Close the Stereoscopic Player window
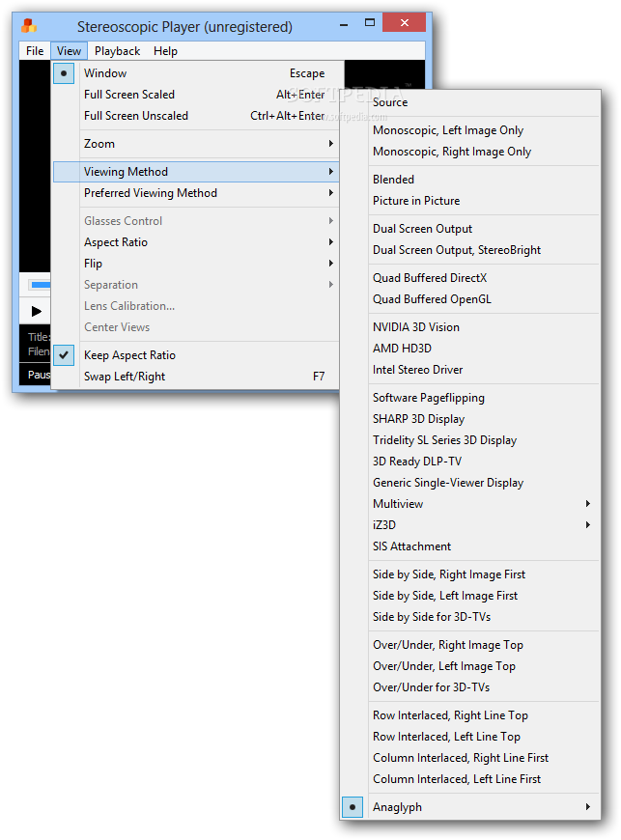Viewport: 621px width, 840px height. tap(405, 22)
